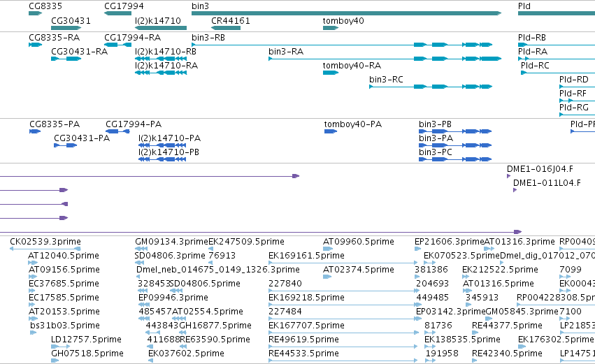This screenshot has height=364, width=595.
Task: Select EST EK169218.5prime
Action: pos(306,298)
